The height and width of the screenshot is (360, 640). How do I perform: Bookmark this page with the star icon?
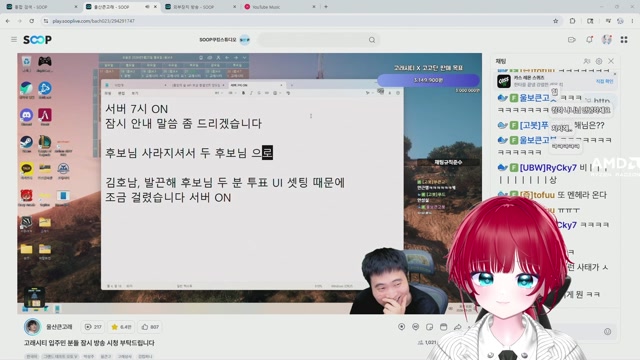(556, 21)
